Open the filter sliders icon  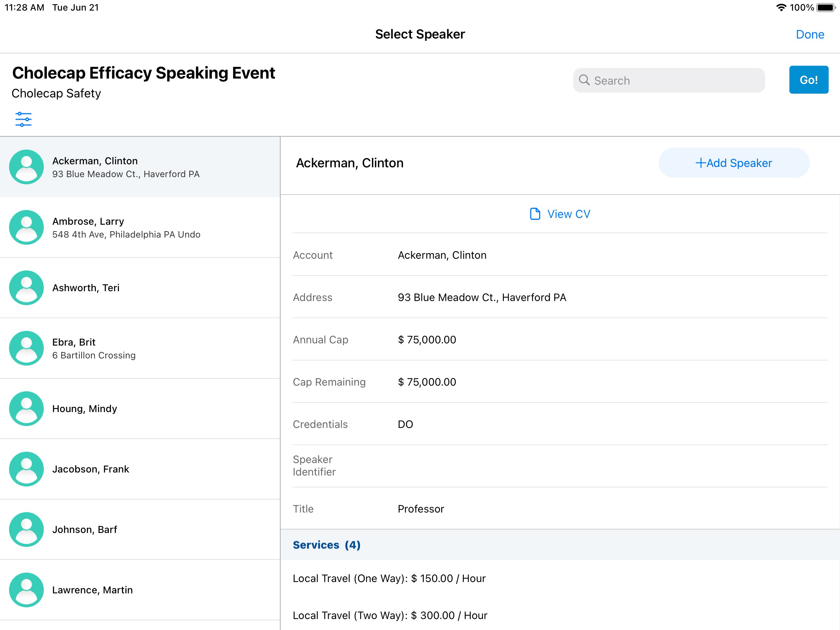[23, 119]
